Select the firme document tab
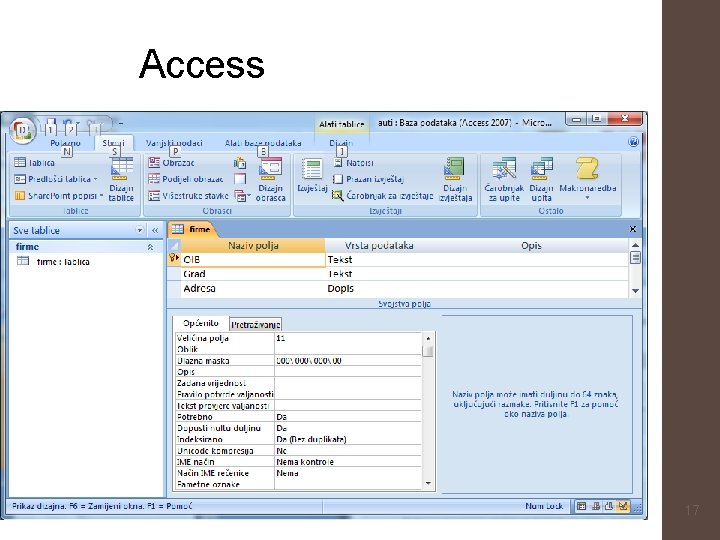The height and width of the screenshot is (540, 720). tap(192, 229)
